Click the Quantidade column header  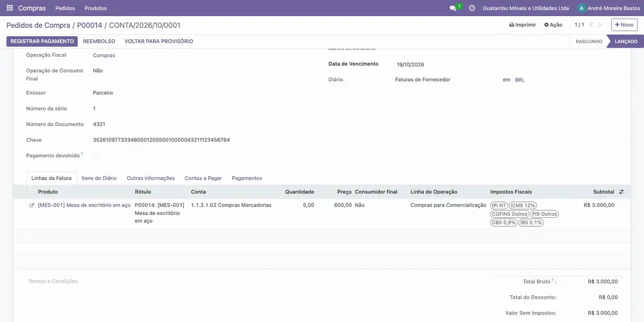pos(299,192)
